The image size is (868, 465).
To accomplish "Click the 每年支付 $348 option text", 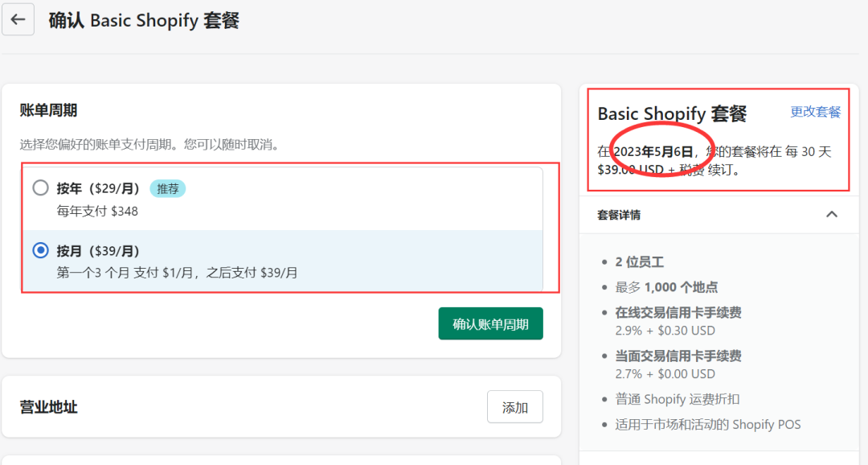I will tap(97, 211).
